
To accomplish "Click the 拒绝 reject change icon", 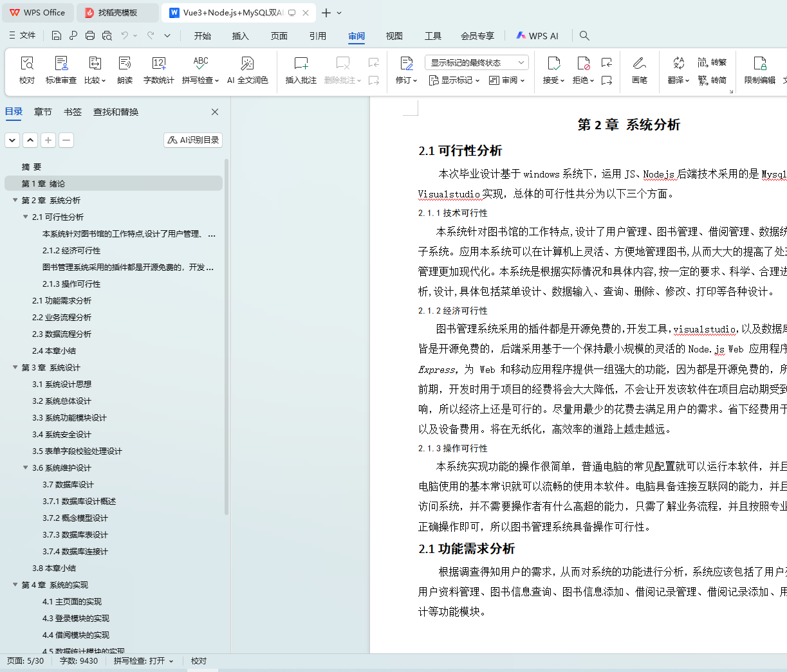I will tap(584, 63).
